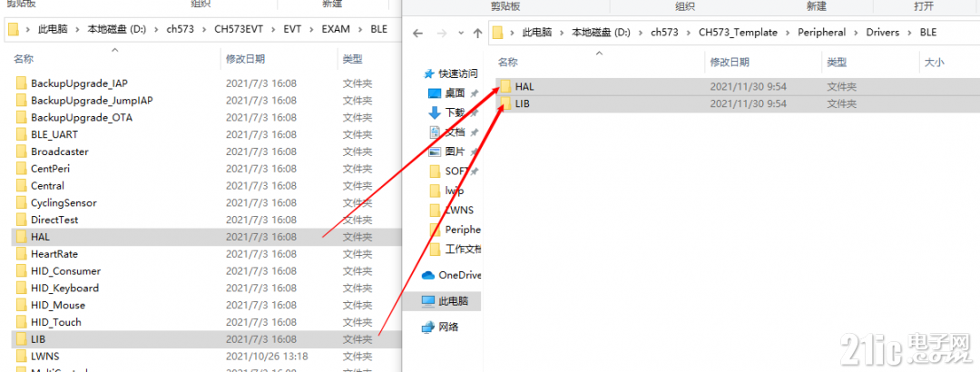Select Desktop (桌面) icon in sidebar
980x372 pixels.
point(435,93)
